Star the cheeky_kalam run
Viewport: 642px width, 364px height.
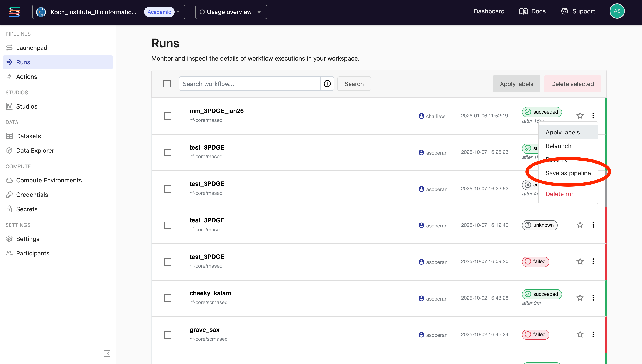pyautogui.click(x=580, y=298)
